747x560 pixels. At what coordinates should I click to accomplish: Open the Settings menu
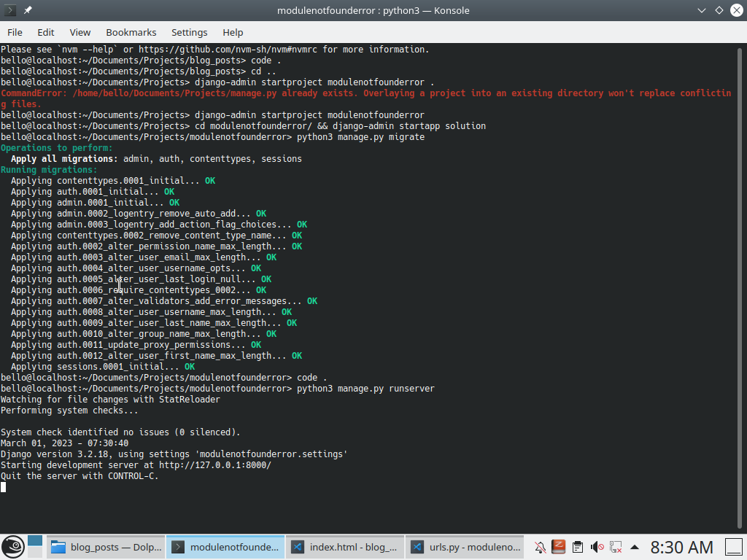coord(190,32)
